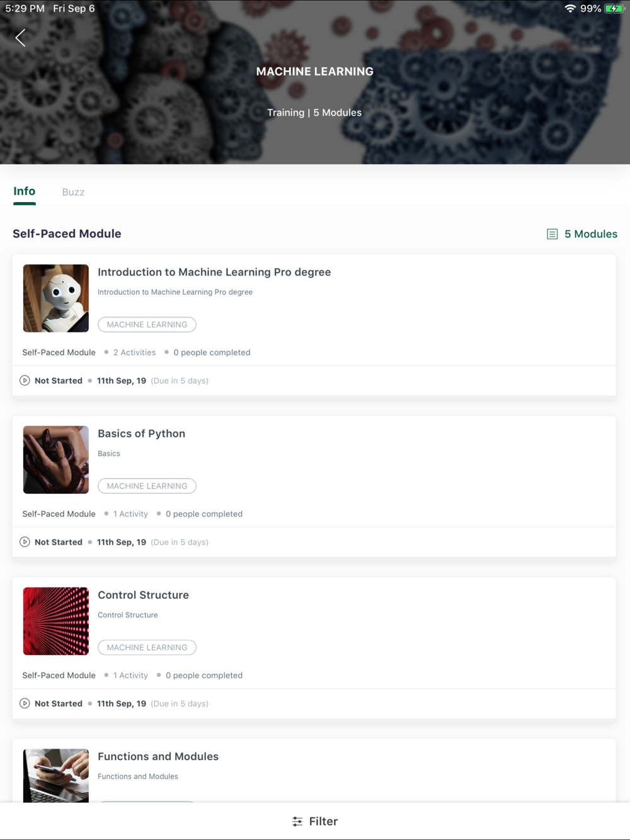This screenshot has height=840, width=630.
Task: Open the Functions and Modules title
Action: tap(158, 756)
